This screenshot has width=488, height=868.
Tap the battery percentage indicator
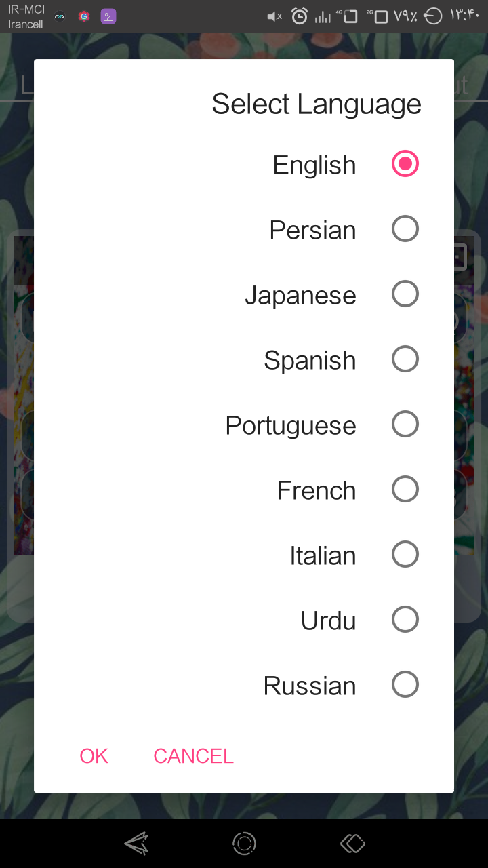point(405,16)
